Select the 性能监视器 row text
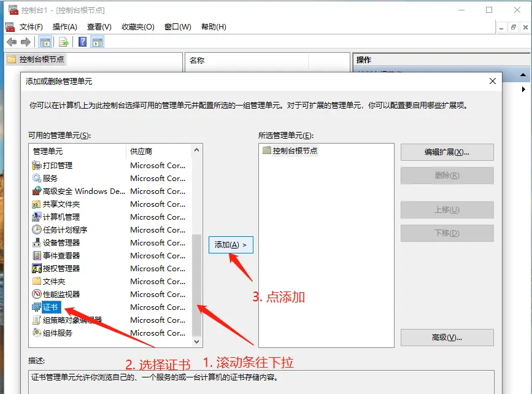Image resolution: width=532 pixels, height=394 pixels. pos(61,294)
